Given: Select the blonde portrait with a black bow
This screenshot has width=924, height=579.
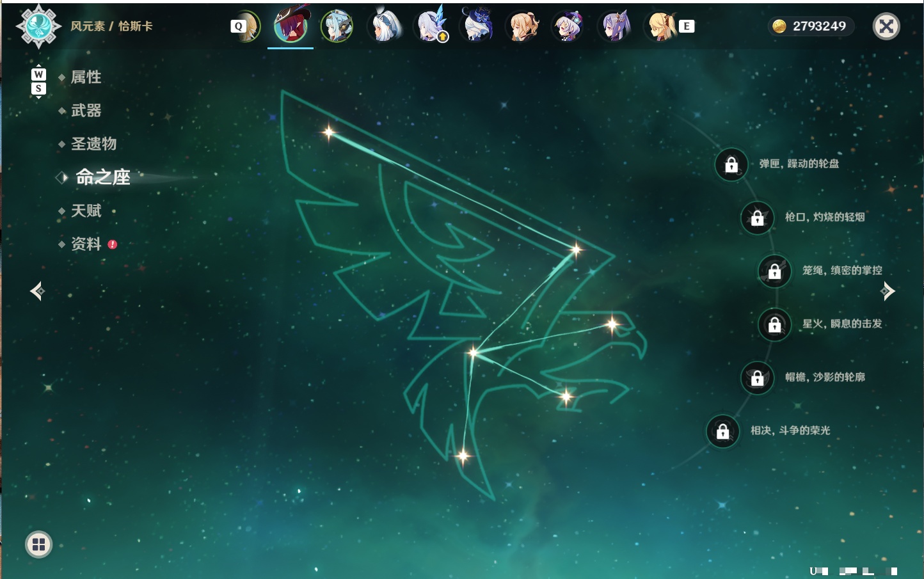Looking at the screenshot, I should pyautogui.click(x=523, y=27).
